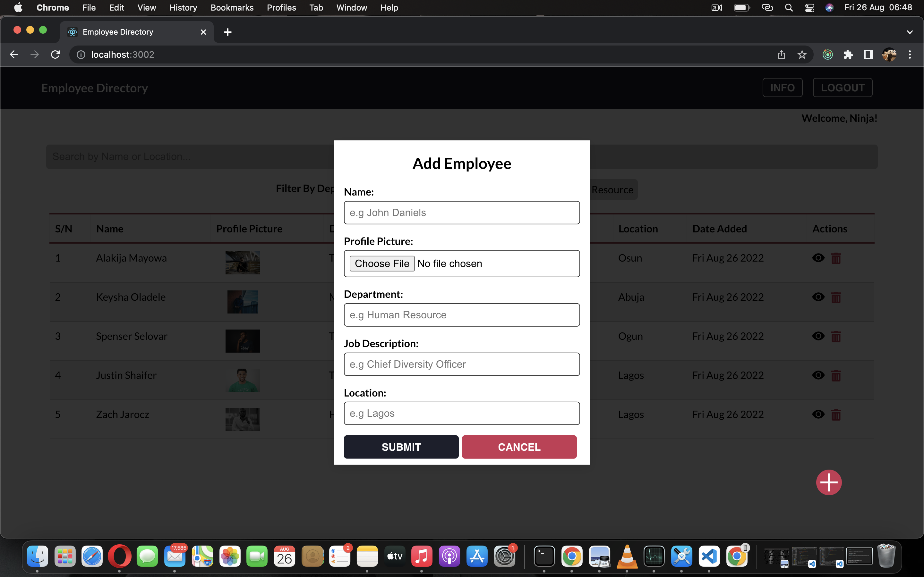The image size is (924, 577).
Task: Open the Chrome three-dot menu
Action: pos(910,54)
